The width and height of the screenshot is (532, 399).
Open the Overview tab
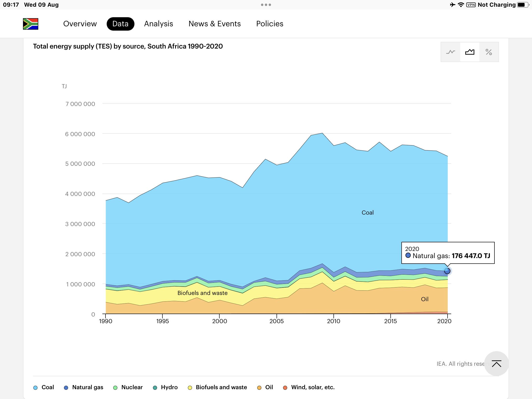point(80,24)
